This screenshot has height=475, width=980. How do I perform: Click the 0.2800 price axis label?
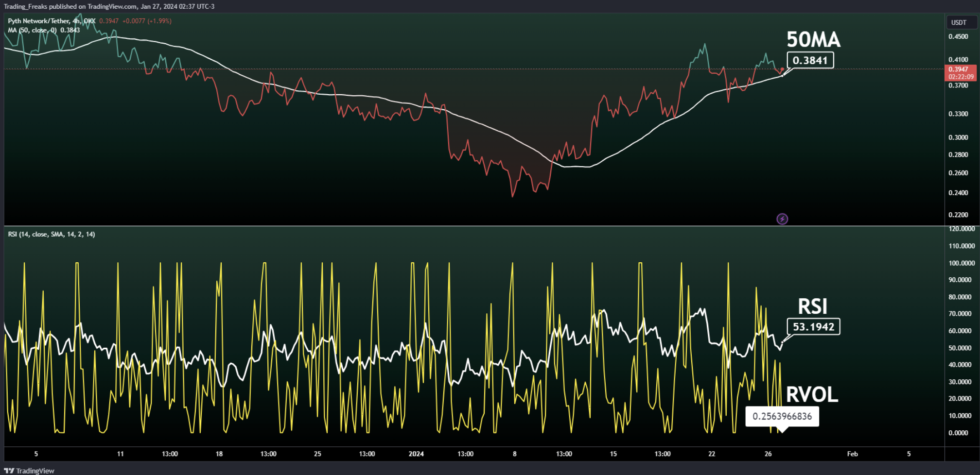click(x=958, y=155)
